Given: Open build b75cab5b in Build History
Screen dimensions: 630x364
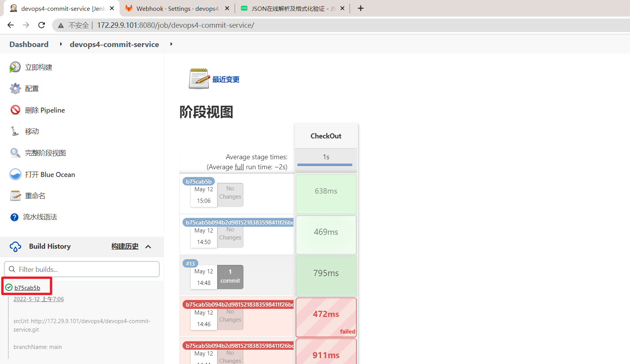Looking at the screenshot, I should pos(27,288).
